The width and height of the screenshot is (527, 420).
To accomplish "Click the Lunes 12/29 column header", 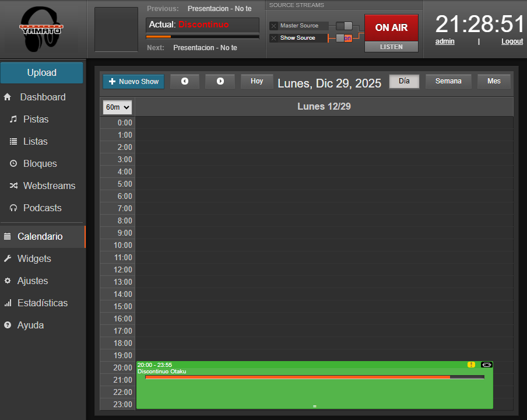I will (324, 107).
